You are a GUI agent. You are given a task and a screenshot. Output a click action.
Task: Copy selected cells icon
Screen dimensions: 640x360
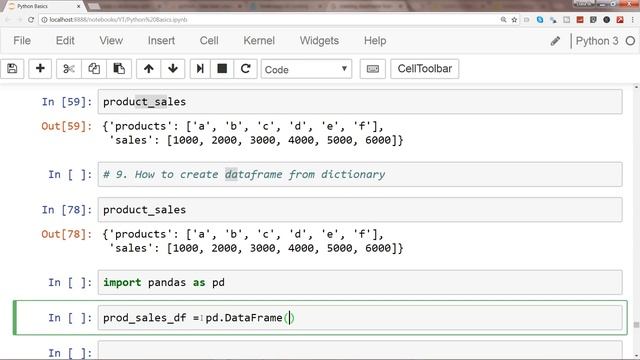point(94,69)
